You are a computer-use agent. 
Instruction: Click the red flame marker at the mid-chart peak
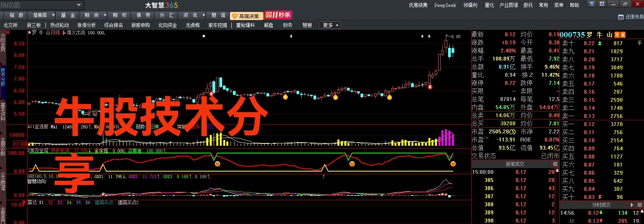tap(211, 93)
